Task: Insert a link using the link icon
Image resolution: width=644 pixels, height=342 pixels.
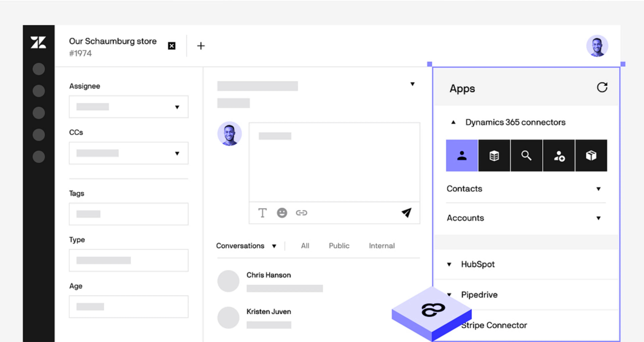Action: (x=302, y=213)
